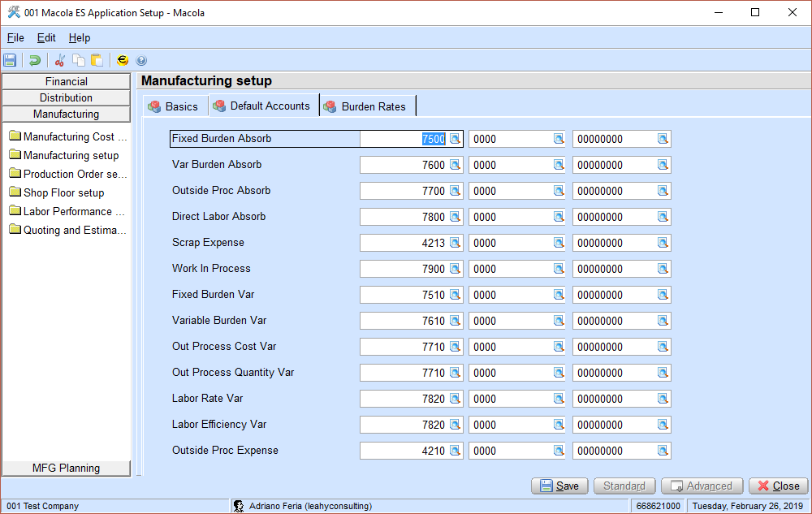
Task: Click the Standard button
Action: [624, 486]
